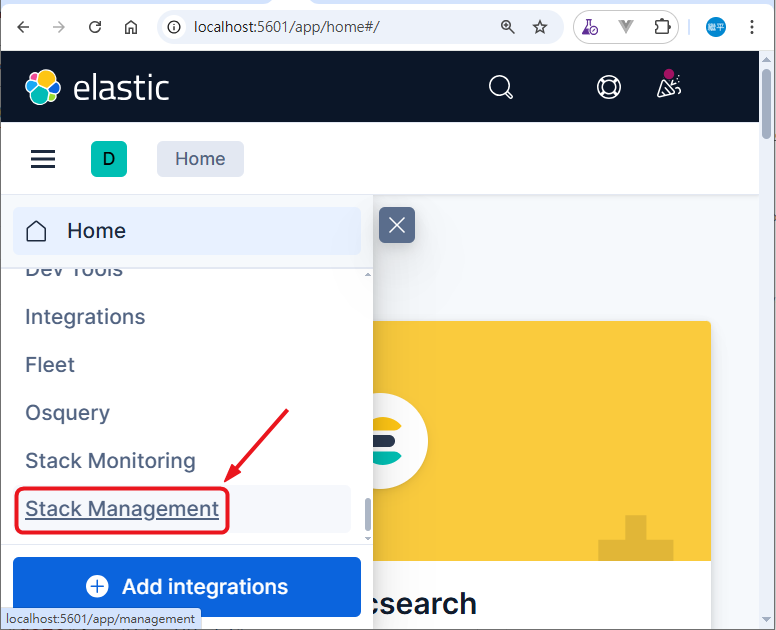Click the yellow Elasticsearch card image
776x630 pixels.
coord(542,441)
